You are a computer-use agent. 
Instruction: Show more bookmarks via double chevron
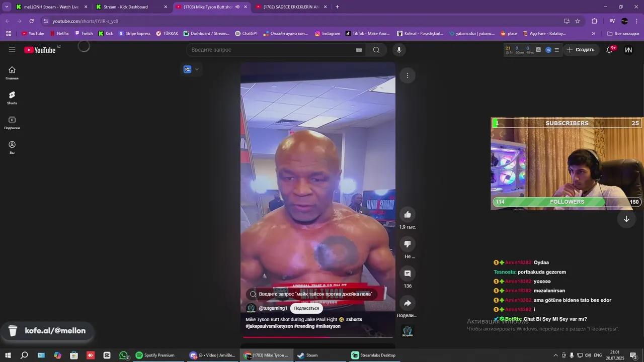tap(594, 34)
